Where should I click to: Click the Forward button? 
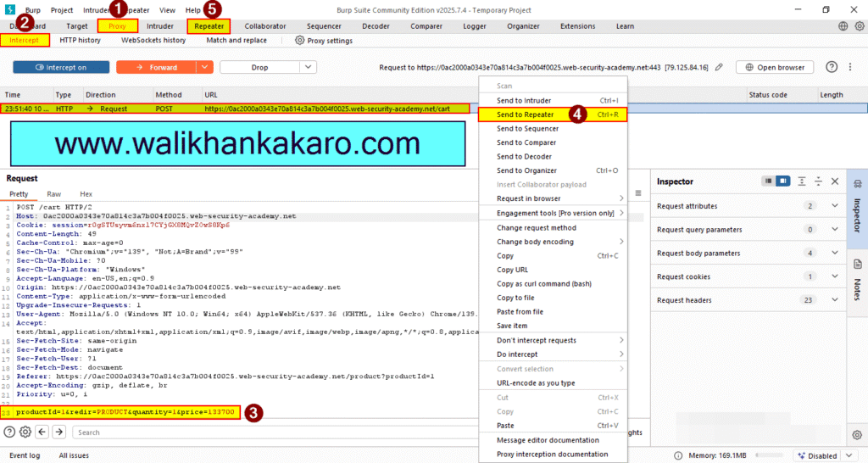pyautogui.click(x=157, y=67)
